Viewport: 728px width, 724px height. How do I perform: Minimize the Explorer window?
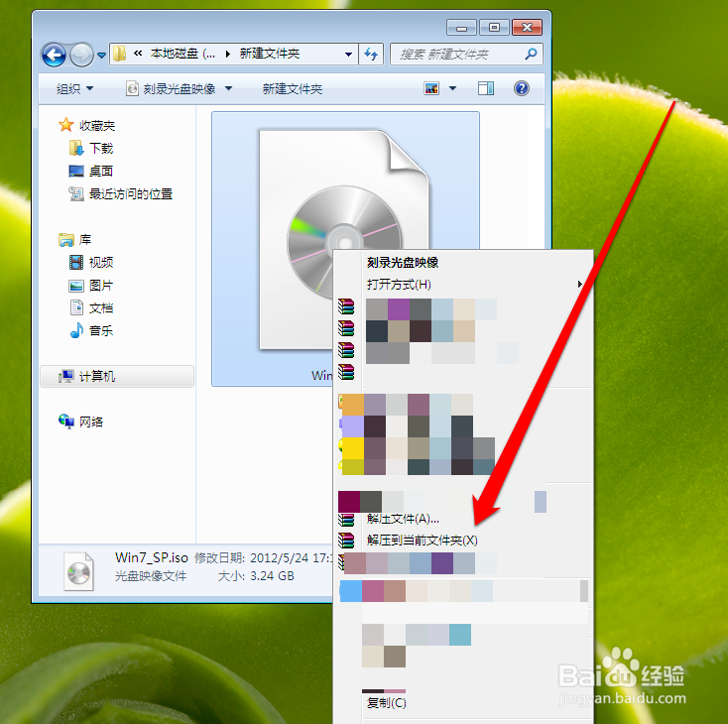tap(461, 28)
